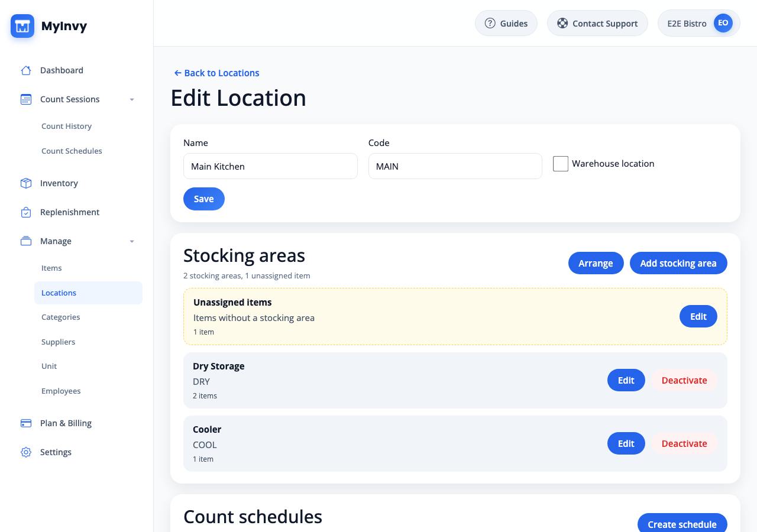Click the Save button

click(204, 199)
